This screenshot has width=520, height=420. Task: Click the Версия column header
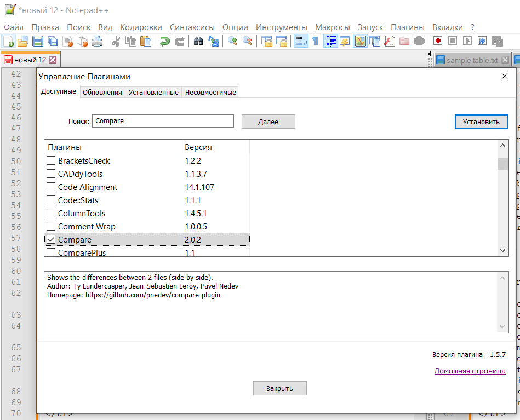click(215, 147)
